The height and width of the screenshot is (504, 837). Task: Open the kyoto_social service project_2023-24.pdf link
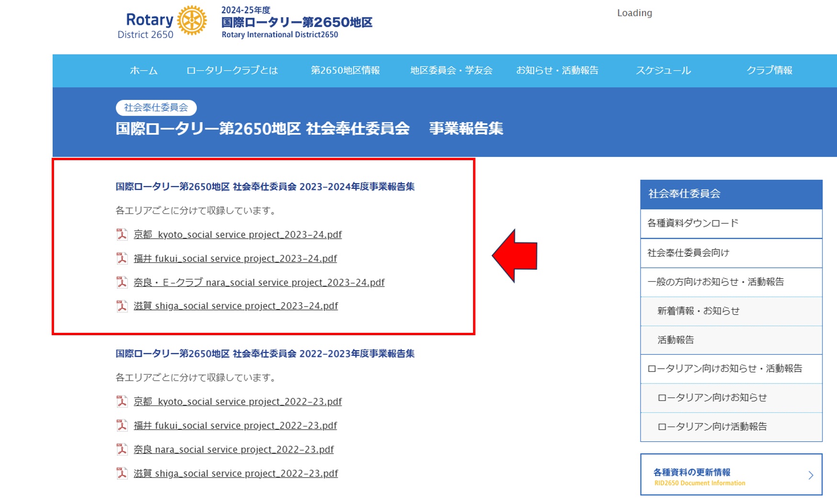click(238, 235)
